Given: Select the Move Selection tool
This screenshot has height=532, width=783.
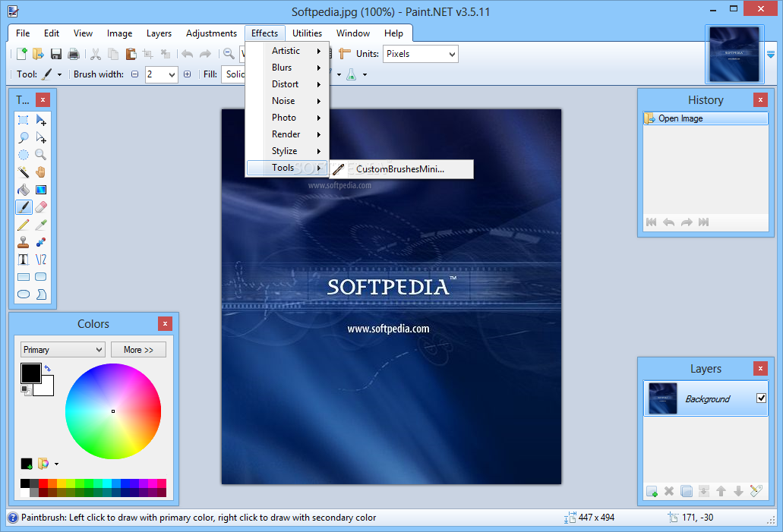Looking at the screenshot, I should (x=41, y=137).
